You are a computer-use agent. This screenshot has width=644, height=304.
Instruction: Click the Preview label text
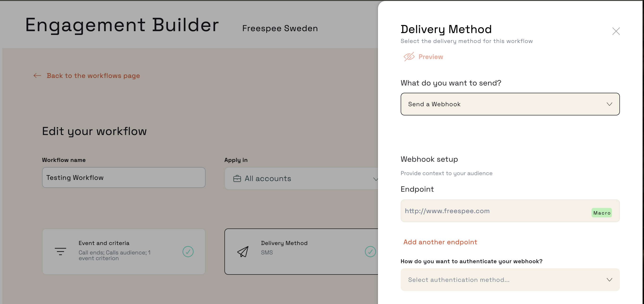(x=430, y=57)
